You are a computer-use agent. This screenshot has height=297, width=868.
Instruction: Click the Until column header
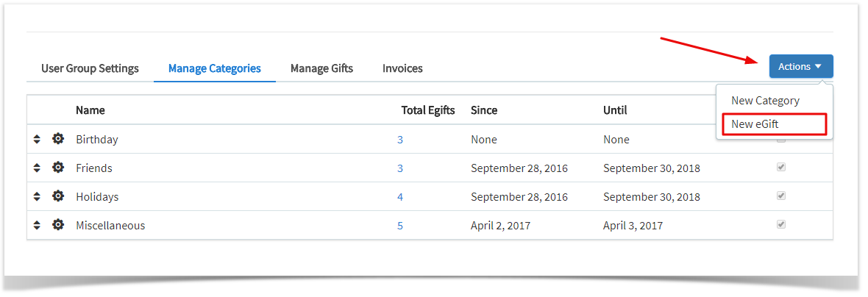coord(615,110)
